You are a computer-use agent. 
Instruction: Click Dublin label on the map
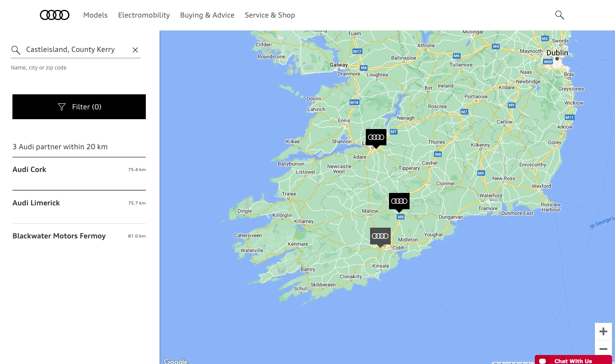[x=557, y=53]
